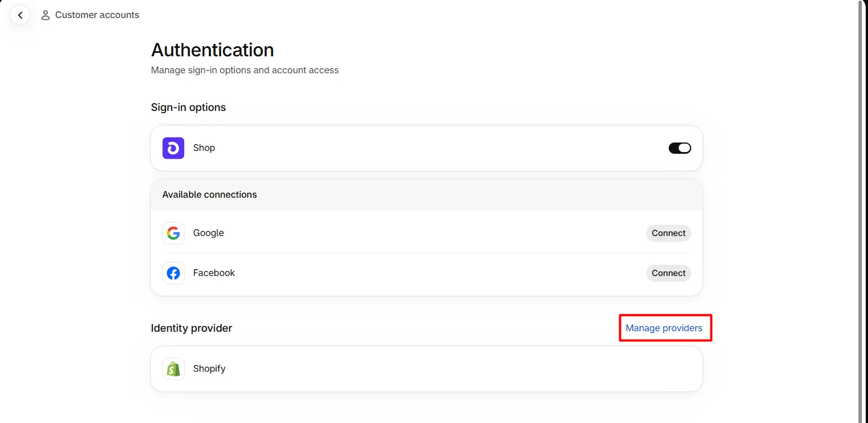Image resolution: width=868 pixels, height=423 pixels.
Task: Go to Customer accounts breadcrumb
Action: 97,15
